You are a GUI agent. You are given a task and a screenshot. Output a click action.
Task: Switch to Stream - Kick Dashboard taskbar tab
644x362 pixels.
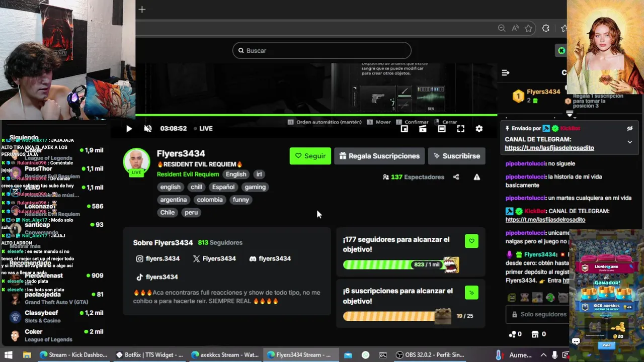point(73,355)
